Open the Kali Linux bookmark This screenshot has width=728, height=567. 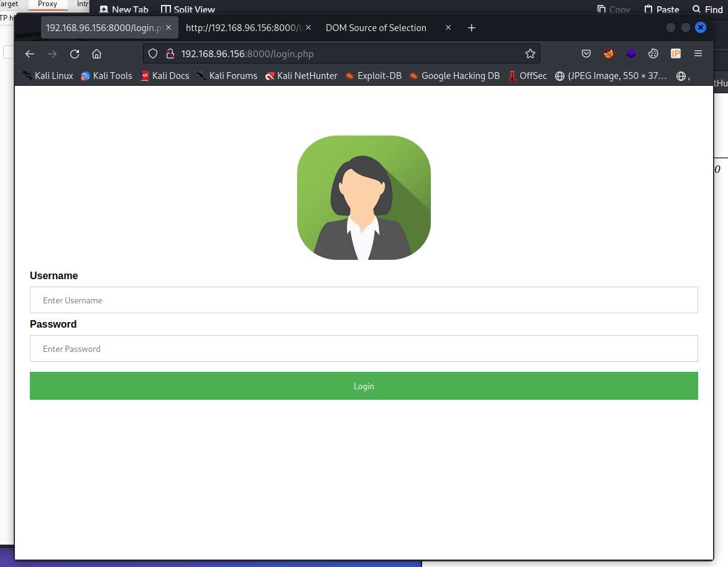pyautogui.click(x=48, y=76)
